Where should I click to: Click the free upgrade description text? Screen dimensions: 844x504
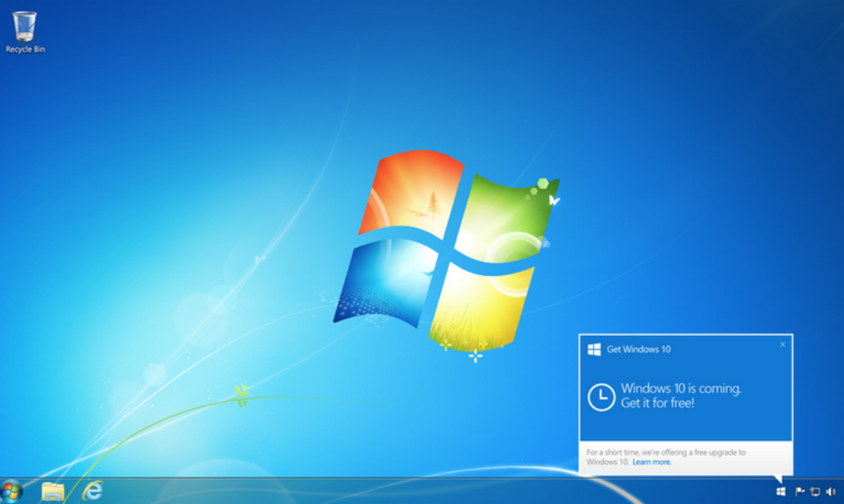pos(665,452)
